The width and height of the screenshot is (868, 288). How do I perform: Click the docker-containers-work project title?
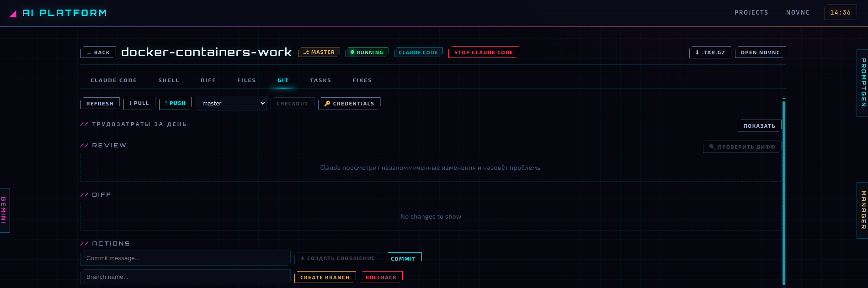click(207, 52)
